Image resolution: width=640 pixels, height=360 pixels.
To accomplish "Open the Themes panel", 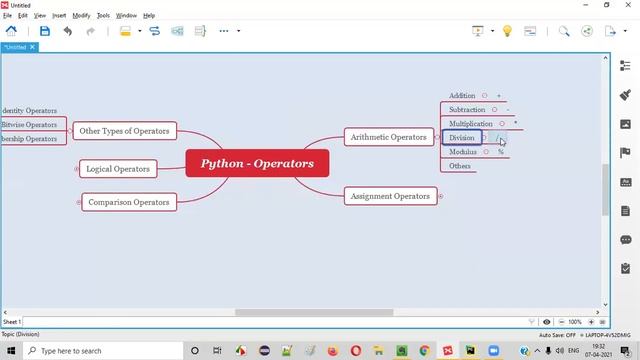I will (625, 182).
